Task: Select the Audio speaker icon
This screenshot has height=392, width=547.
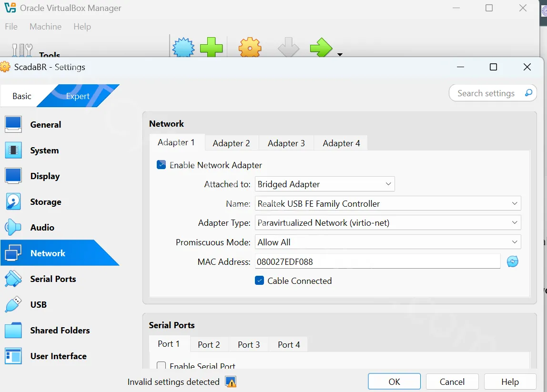Action: (x=13, y=227)
